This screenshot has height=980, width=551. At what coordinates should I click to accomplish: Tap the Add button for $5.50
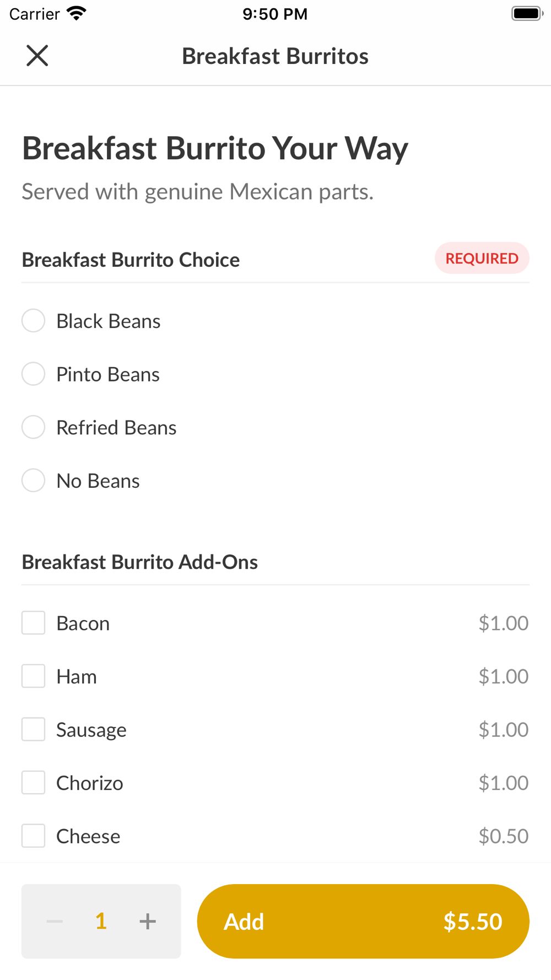tap(363, 921)
